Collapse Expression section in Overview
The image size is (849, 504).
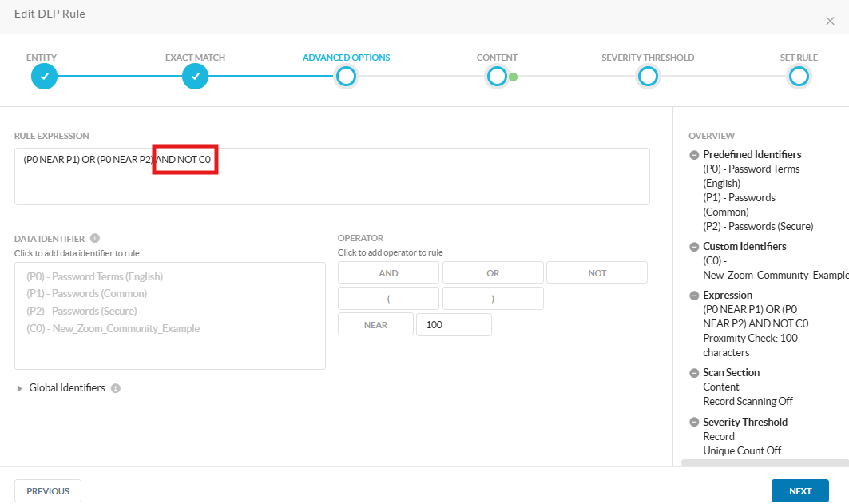tap(694, 296)
